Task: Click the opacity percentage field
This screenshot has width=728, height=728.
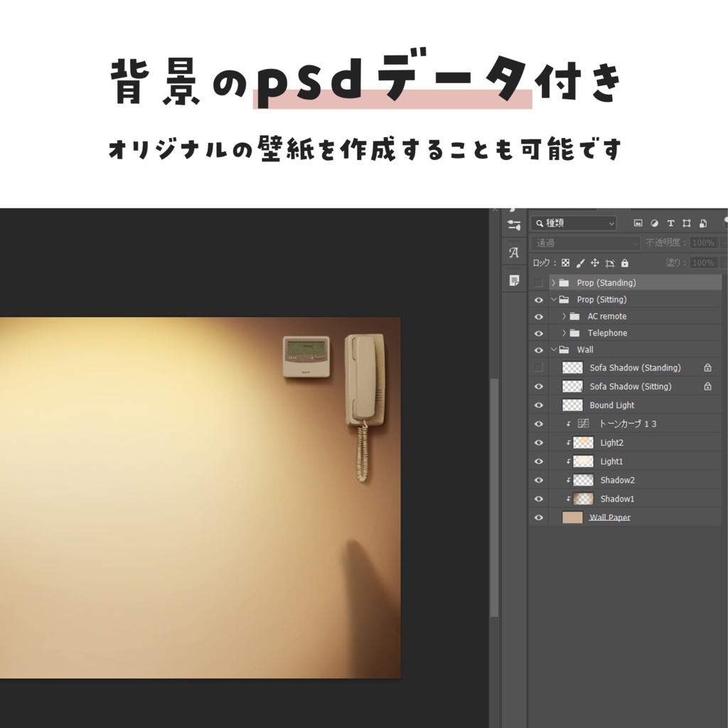Action: [703, 243]
